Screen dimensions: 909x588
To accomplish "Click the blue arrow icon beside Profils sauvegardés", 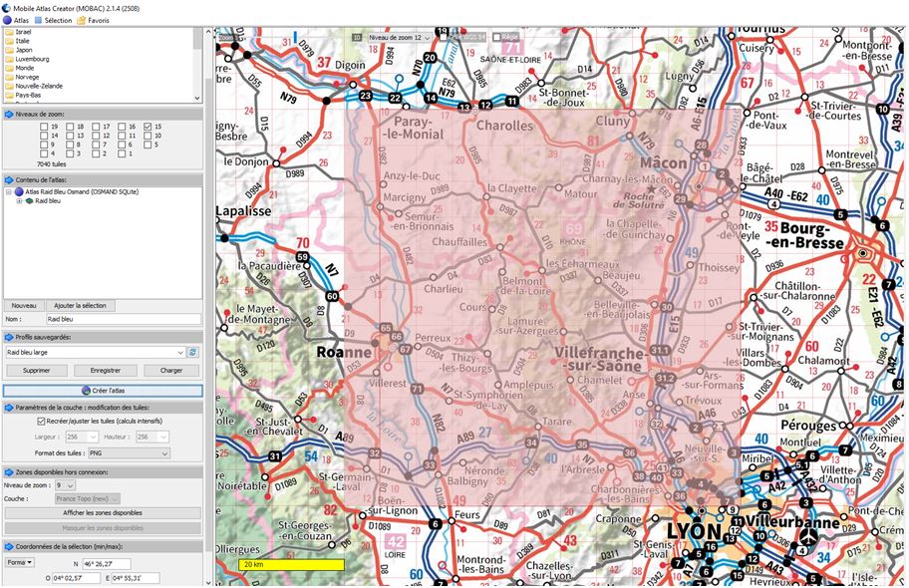I will pos(10,336).
